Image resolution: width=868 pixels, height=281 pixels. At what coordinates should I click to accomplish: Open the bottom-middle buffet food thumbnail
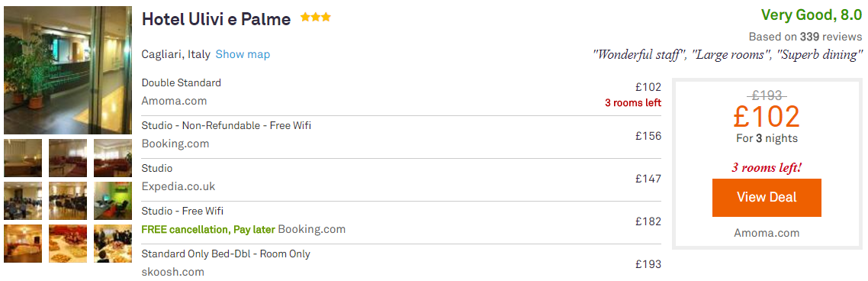coord(68,244)
